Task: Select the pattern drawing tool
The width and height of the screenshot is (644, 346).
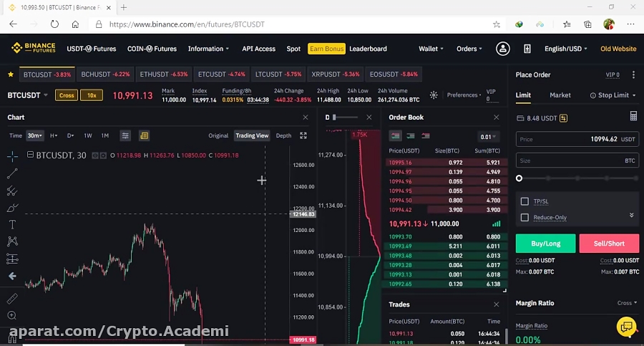Action: pyautogui.click(x=12, y=241)
